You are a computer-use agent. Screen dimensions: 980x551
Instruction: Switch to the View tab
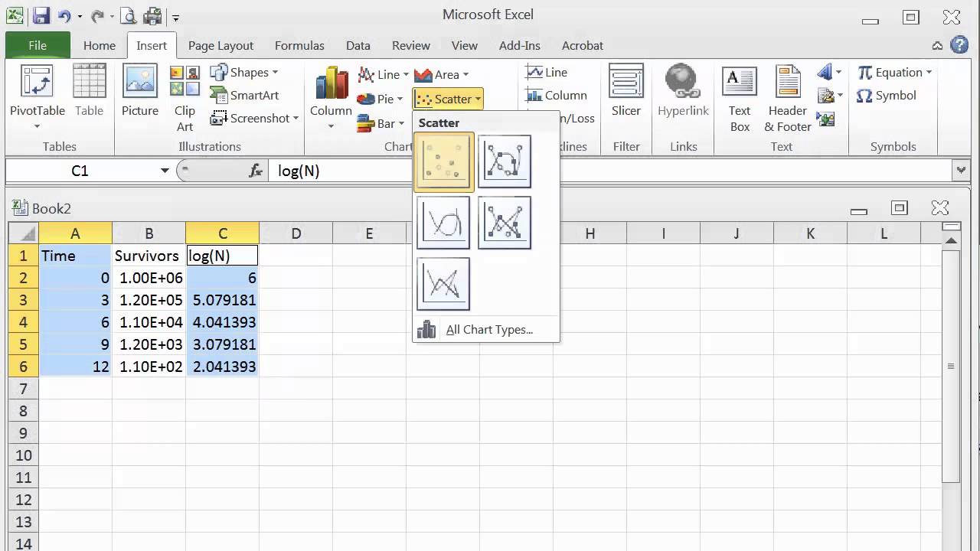(465, 45)
